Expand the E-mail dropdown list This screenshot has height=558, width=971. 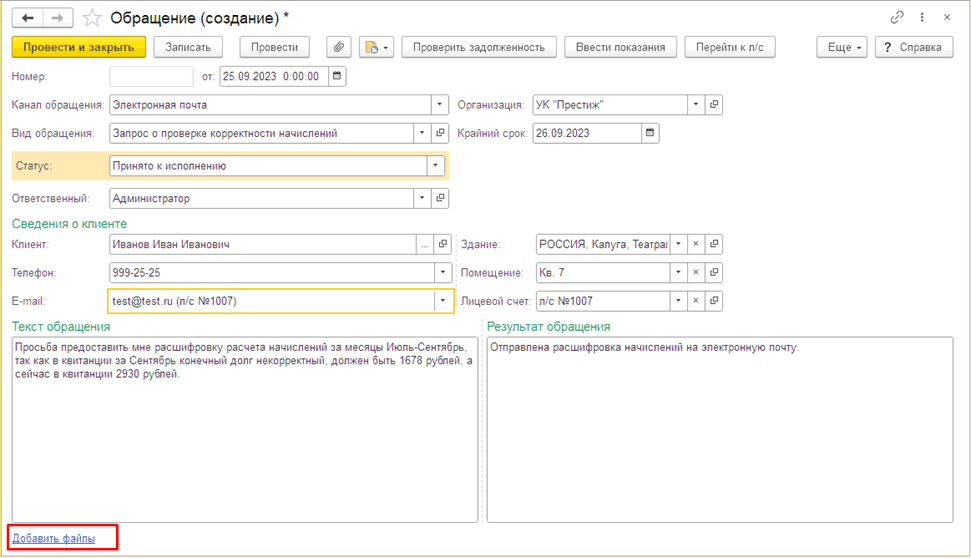pyautogui.click(x=441, y=301)
